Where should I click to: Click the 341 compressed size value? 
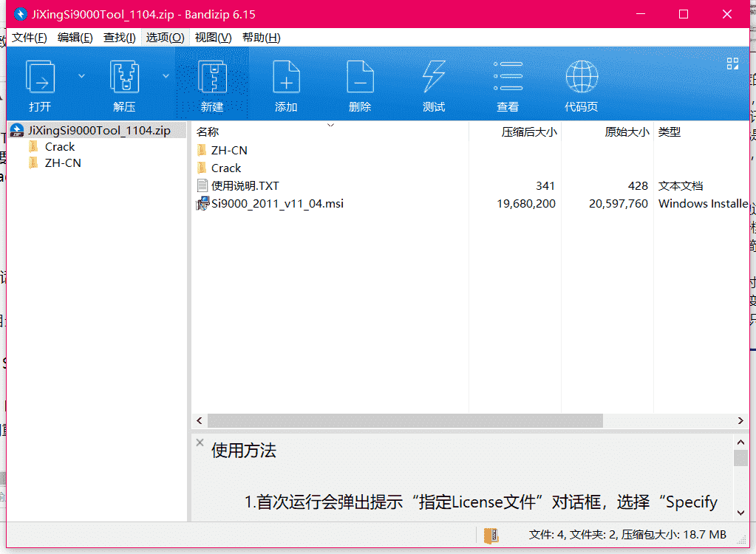click(545, 186)
